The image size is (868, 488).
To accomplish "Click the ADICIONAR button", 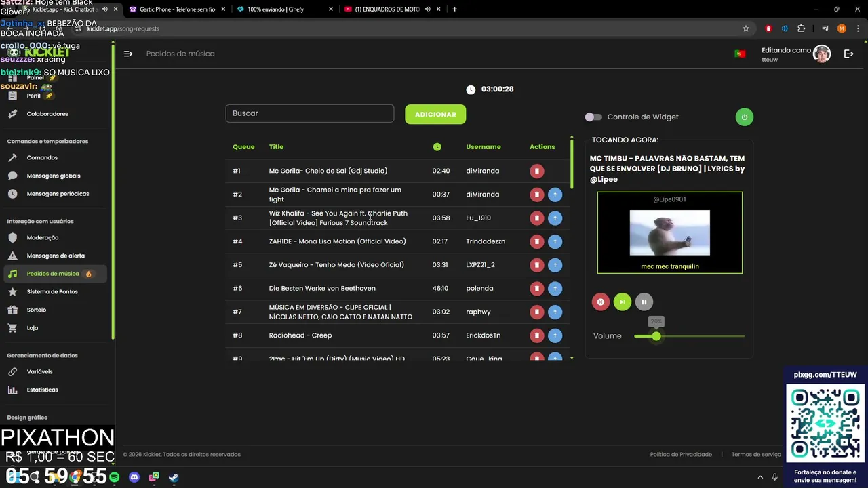I will coord(435,114).
